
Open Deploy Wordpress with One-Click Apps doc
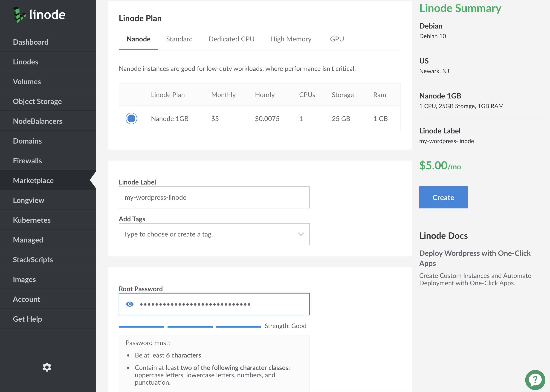point(475,258)
